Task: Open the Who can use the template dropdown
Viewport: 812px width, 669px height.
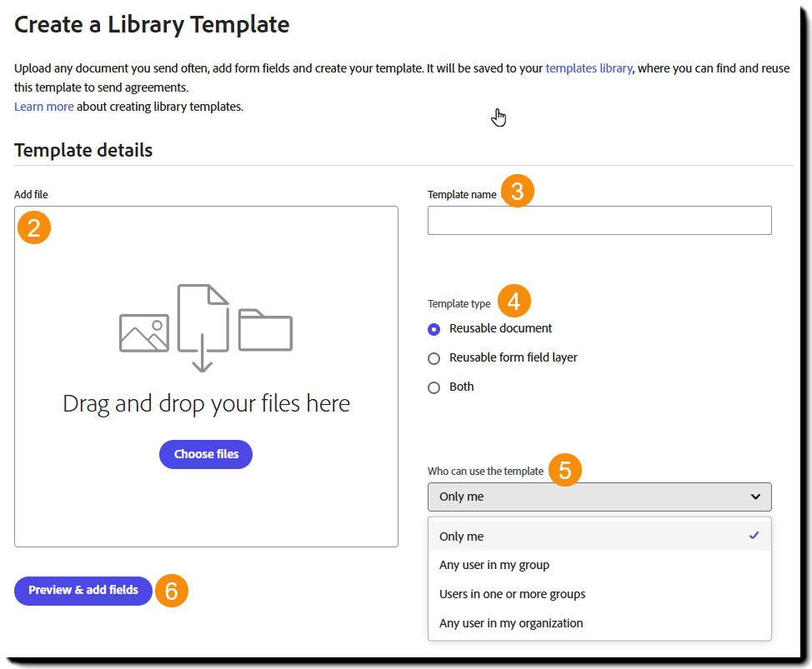Action: click(599, 497)
